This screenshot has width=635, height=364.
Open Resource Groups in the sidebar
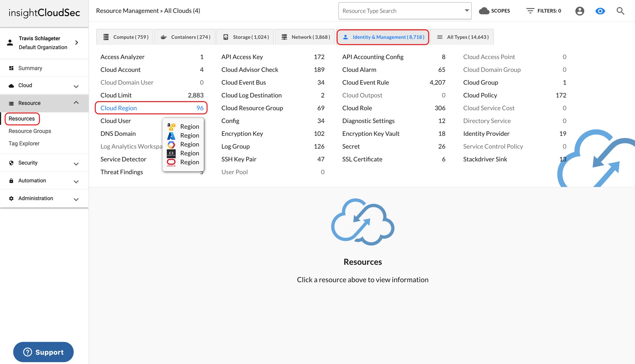pos(30,131)
